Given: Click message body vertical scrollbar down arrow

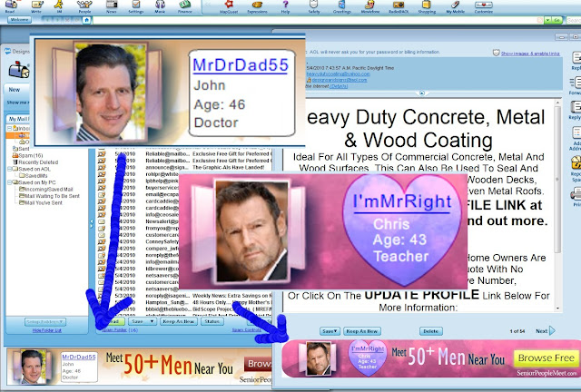Looking at the screenshot, I should click(x=557, y=309).
